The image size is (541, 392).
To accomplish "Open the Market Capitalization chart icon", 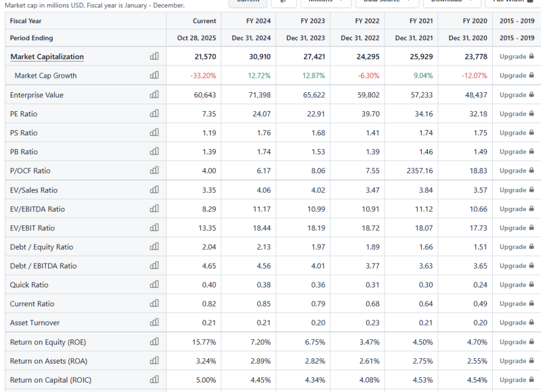I will click(x=154, y=57).
